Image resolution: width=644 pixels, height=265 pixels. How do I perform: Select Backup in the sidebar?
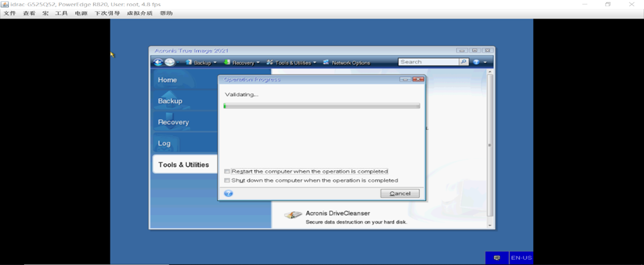click(x=184, y=101)
